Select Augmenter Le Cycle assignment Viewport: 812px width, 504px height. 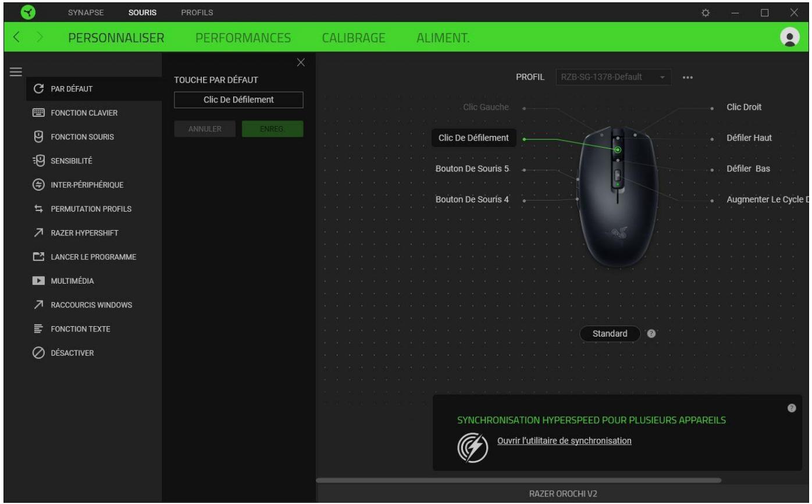(768, 199)
